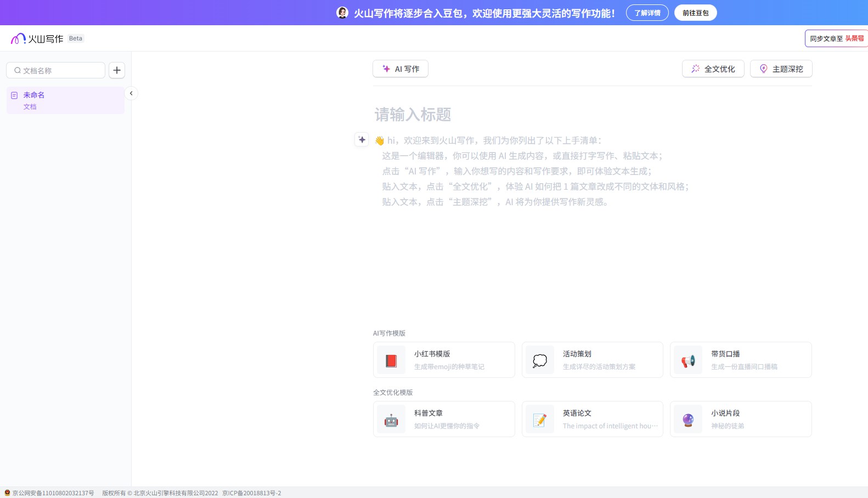Click the avatar icon in the banner
Viewport: 868px width, 498px height.
click(342, 13)
